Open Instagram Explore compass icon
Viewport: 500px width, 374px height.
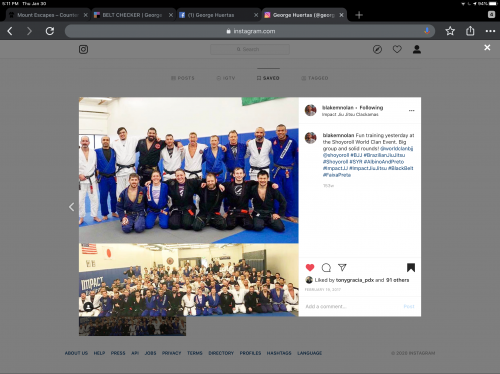377,49
